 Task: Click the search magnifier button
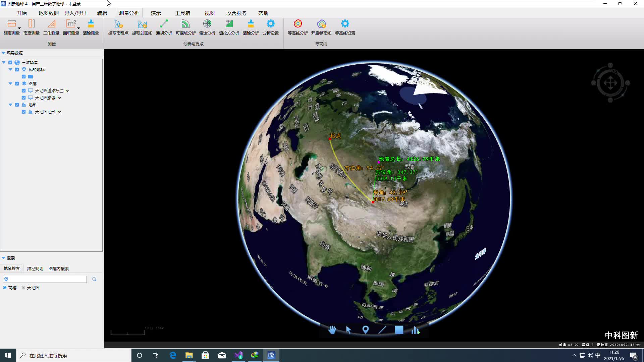(94, 280)
